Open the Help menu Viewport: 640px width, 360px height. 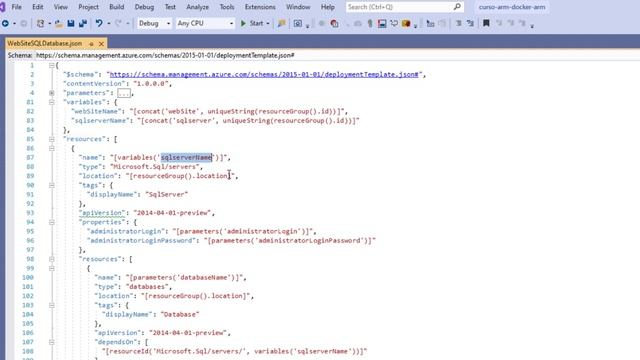click(328, 7)
